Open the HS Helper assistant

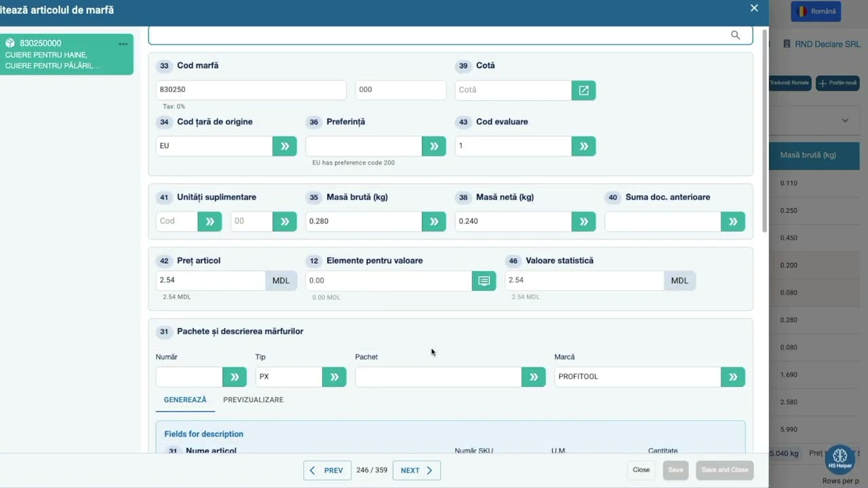click(840, 459)
